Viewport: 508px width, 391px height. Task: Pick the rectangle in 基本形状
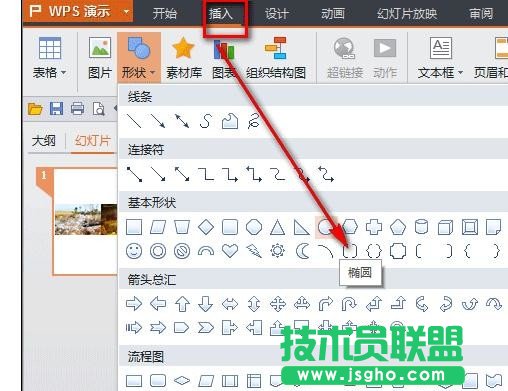click(x=134, y=227)
